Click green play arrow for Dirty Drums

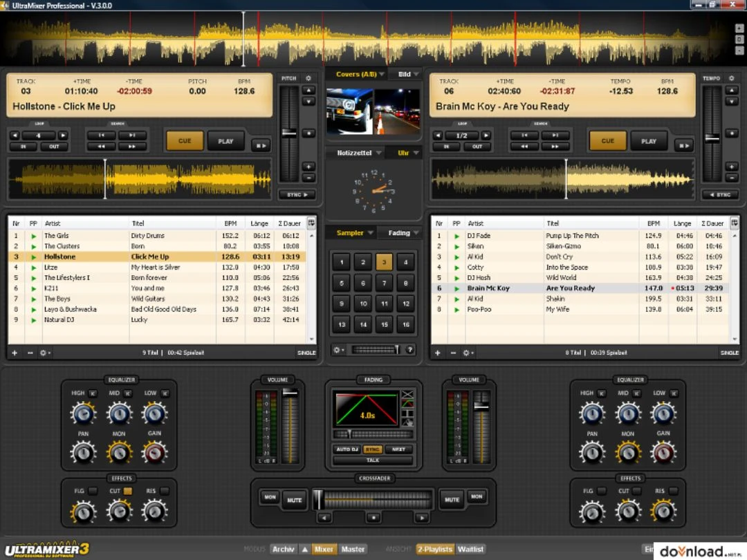tap(33, 236)
